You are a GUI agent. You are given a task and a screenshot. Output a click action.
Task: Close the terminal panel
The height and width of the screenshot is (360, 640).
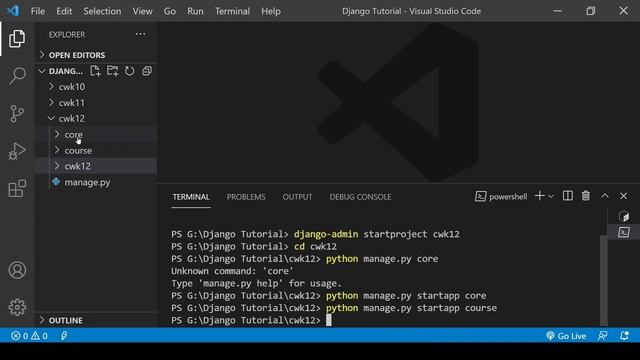click(x=623, y=196)
